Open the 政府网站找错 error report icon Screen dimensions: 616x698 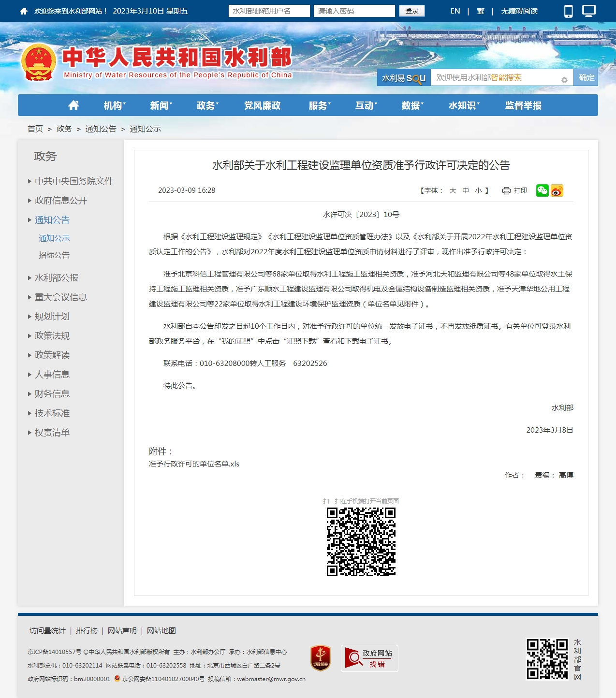coord(369,658)
